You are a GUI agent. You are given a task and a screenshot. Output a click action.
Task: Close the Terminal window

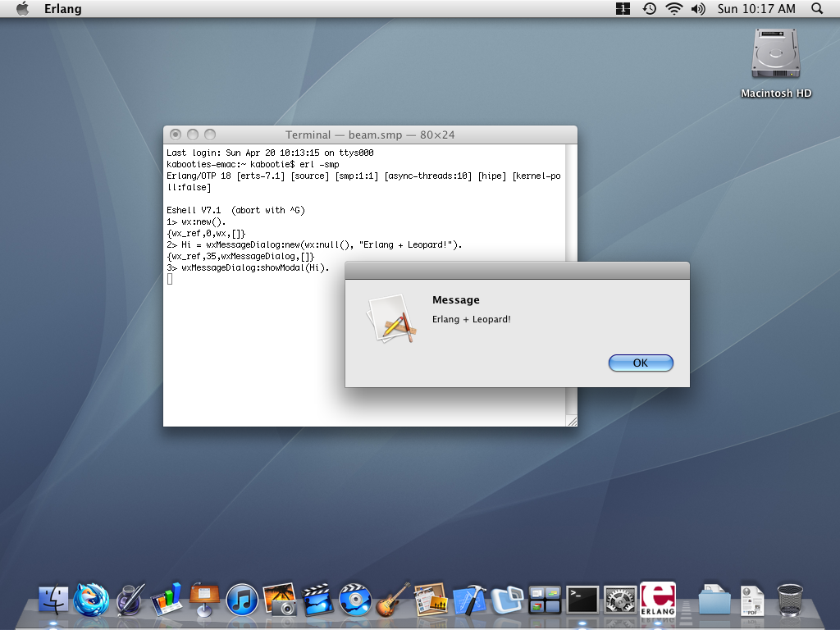[x=176, y=135]
